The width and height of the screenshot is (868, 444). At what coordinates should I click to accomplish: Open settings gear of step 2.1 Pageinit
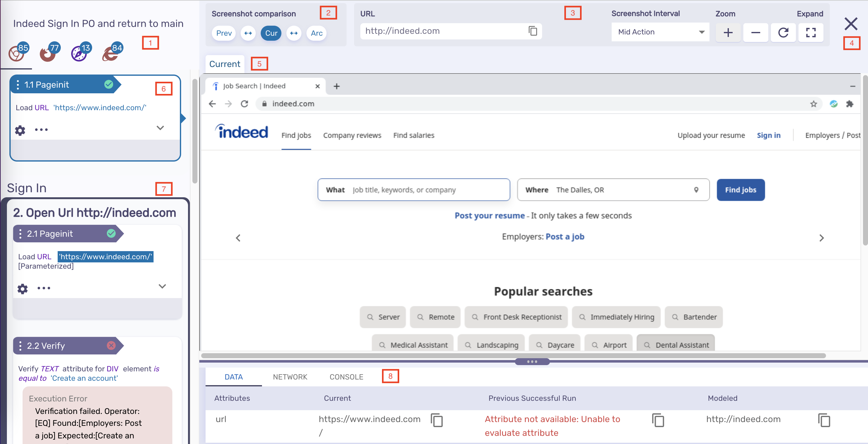tap(23, 288)
